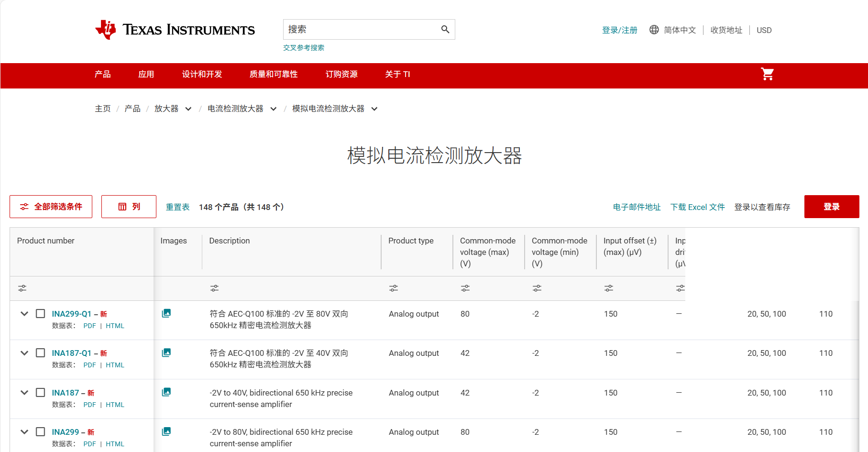The width and height of the screenshot is (868, 452).
Task: Open filter for Description column
Action: click(214, 288)
